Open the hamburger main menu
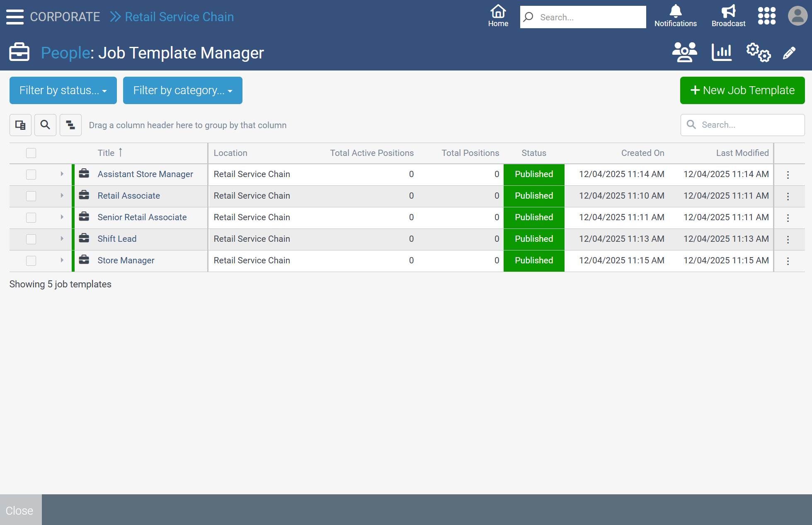 coord(15,17)
